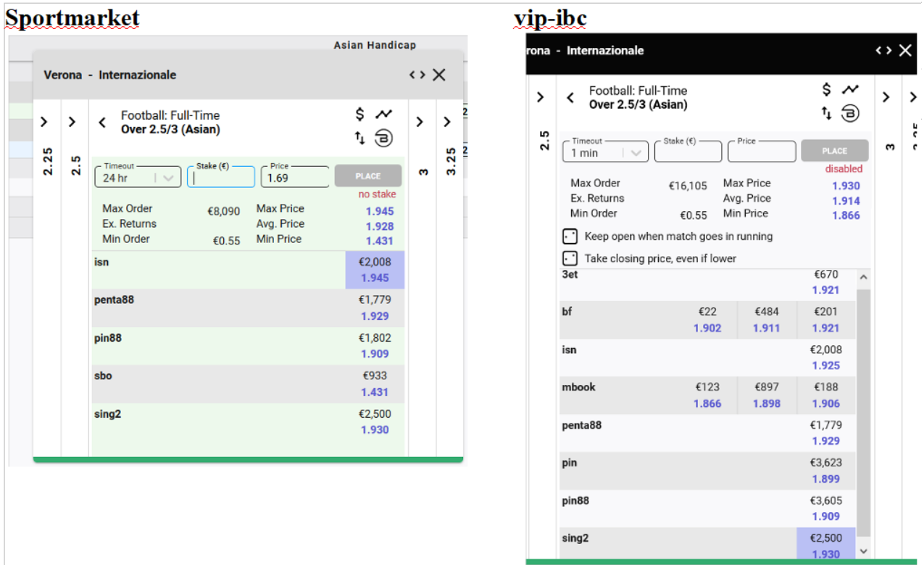Select sing2 €2,500 highlighted cell in vip-ibc
This screenshot has height=565, width=924.
[826, 544]
